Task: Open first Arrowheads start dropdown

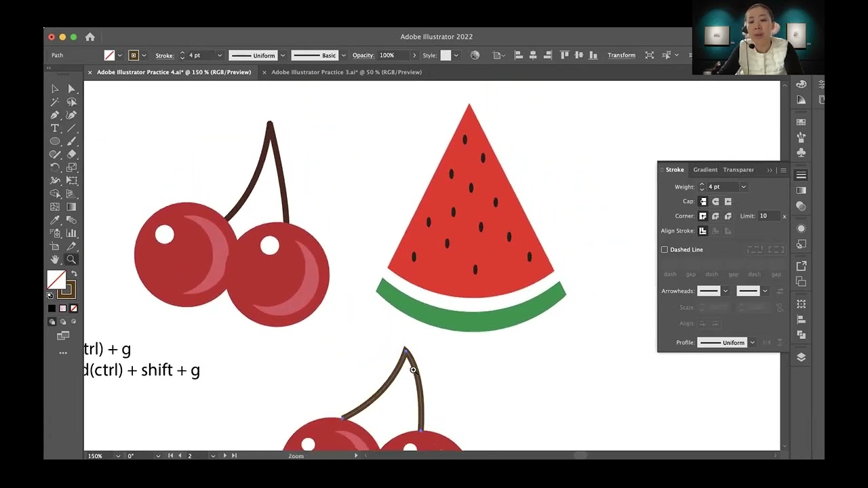Action: pyautogui.click(x=725, y=291)
